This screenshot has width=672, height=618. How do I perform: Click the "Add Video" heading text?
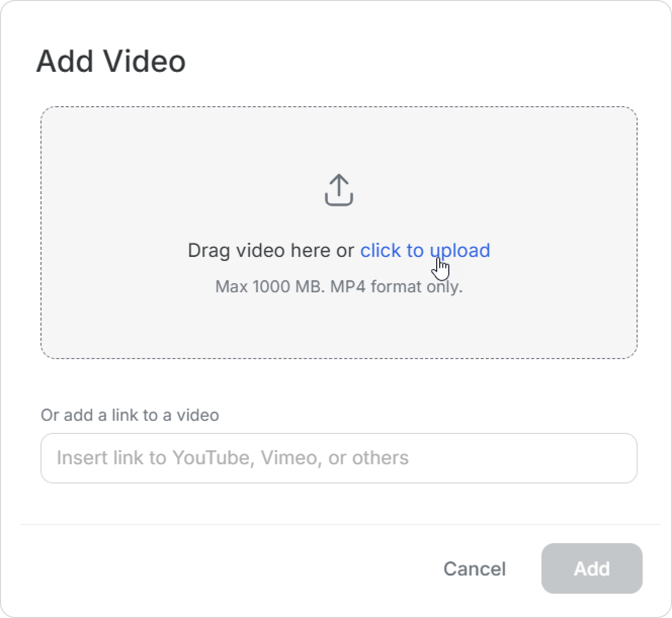111,61
